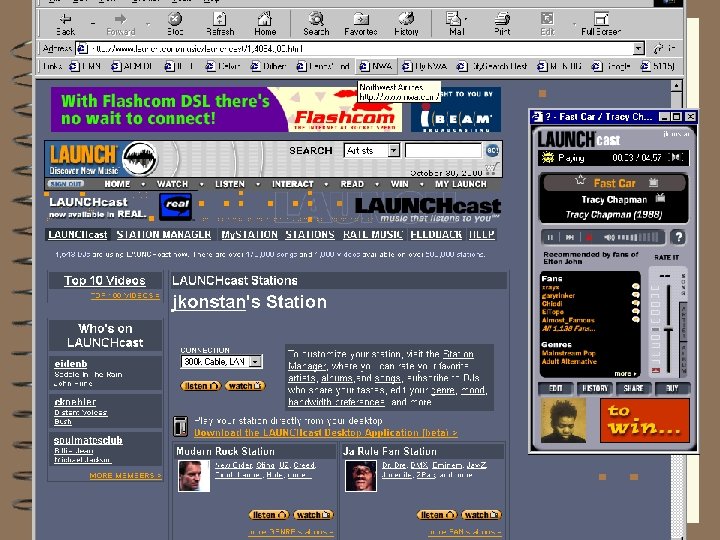Open eidenb's member profile link

click(x=71, y=364)
